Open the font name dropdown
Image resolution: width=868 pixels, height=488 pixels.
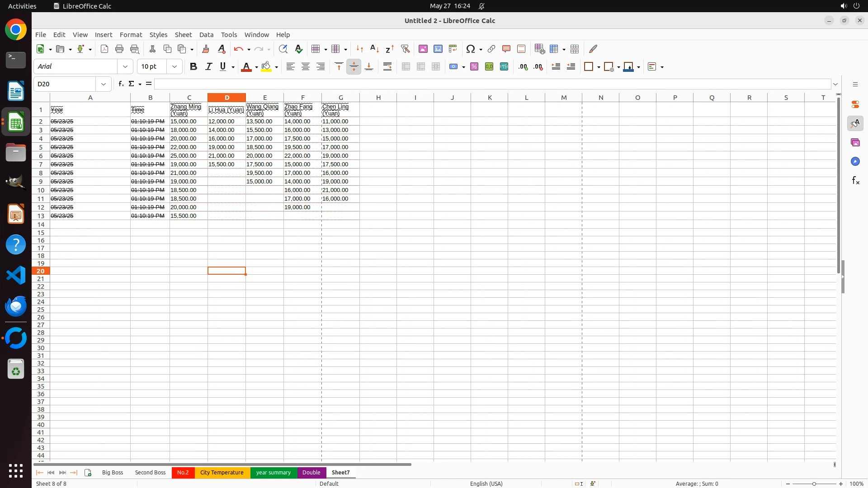125,67
